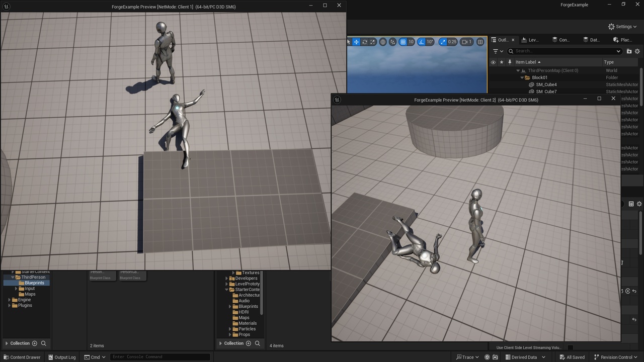Expand the Plugins folder

10,305
